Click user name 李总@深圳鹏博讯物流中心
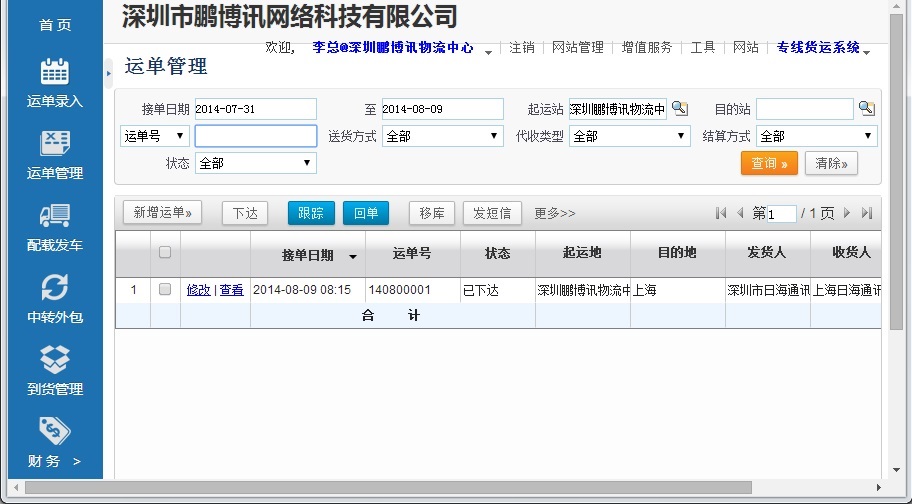 coord(393,47)
